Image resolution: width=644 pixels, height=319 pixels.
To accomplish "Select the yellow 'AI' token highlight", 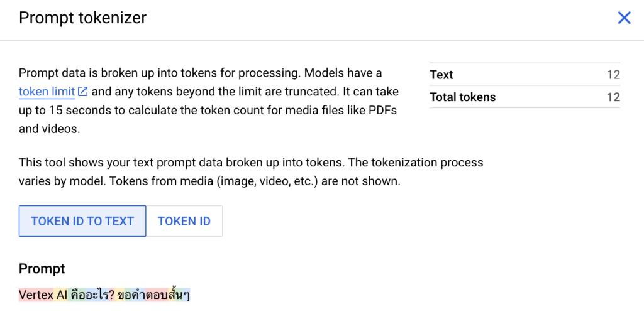I will (x=60, y=295).
